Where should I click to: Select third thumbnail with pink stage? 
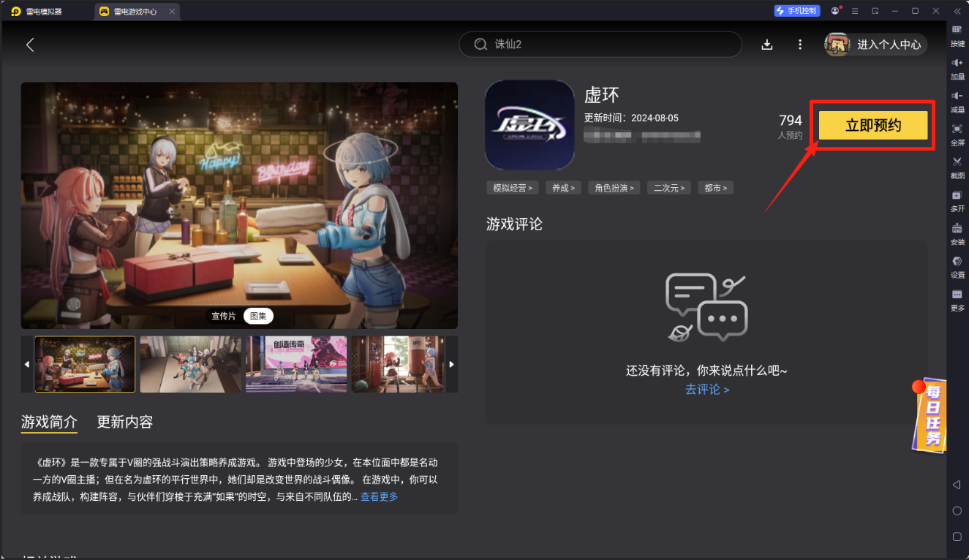(296, 364)
